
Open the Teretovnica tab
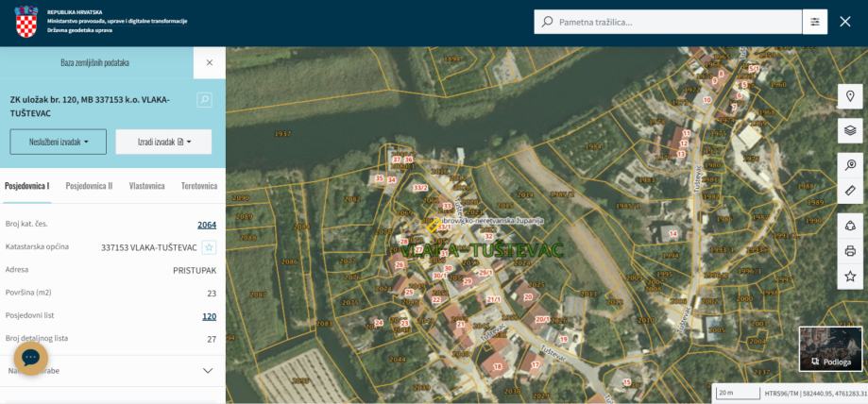coord(199,186)
